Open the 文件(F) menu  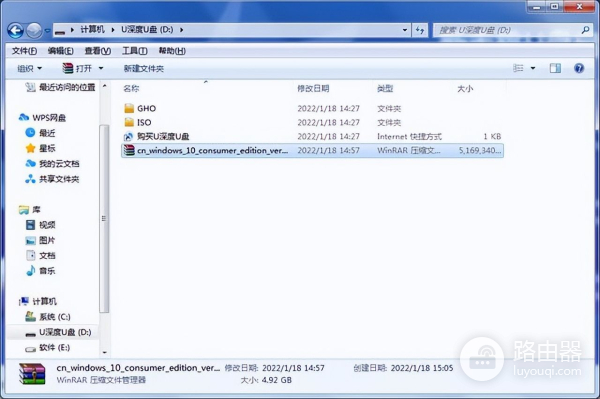click(x=24, y=51)
